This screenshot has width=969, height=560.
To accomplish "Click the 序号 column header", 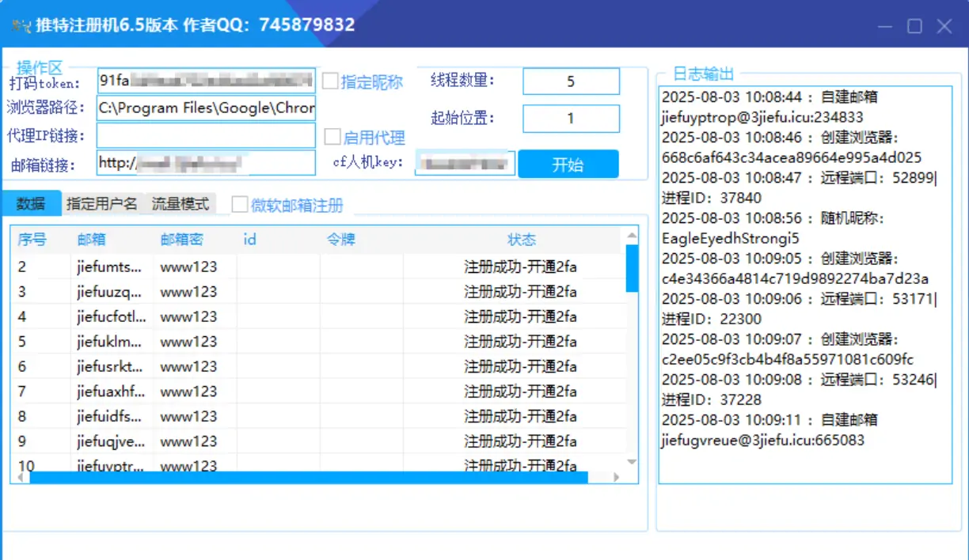I will pos(32,240).
